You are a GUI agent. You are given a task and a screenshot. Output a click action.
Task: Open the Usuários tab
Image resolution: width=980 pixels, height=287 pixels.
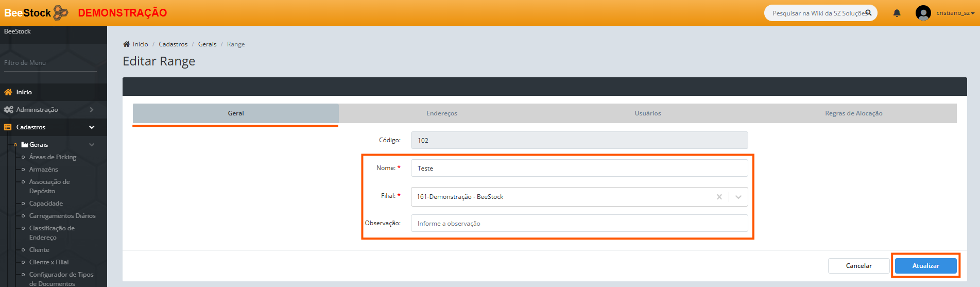tap(647, 113)
